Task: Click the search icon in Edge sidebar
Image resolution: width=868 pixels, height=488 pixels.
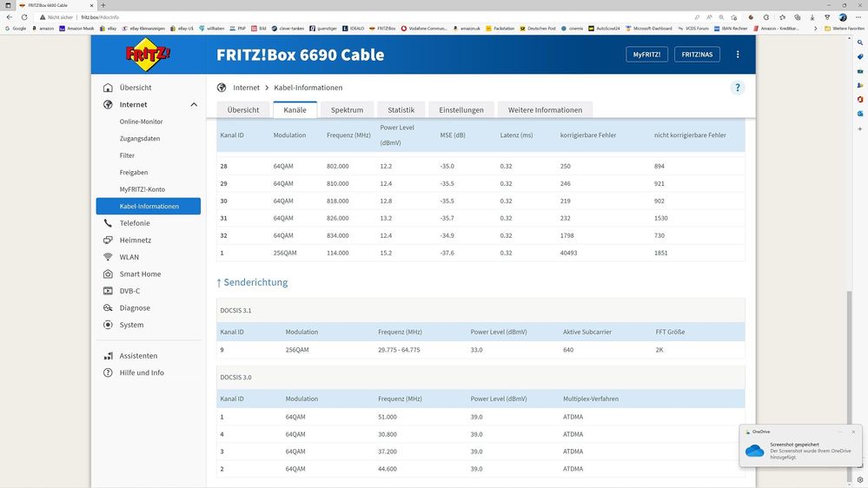Action: tap(859, 43)
